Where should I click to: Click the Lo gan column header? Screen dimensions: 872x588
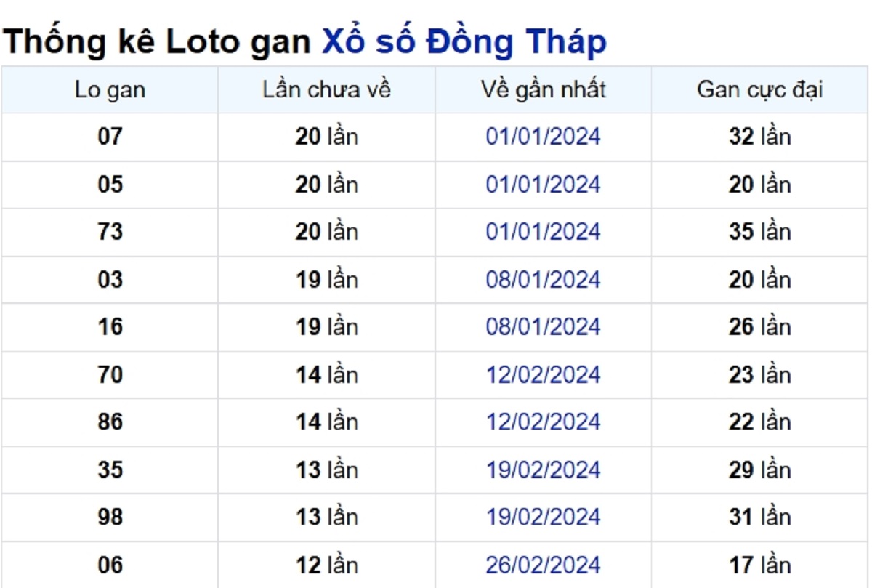[110, 90]
